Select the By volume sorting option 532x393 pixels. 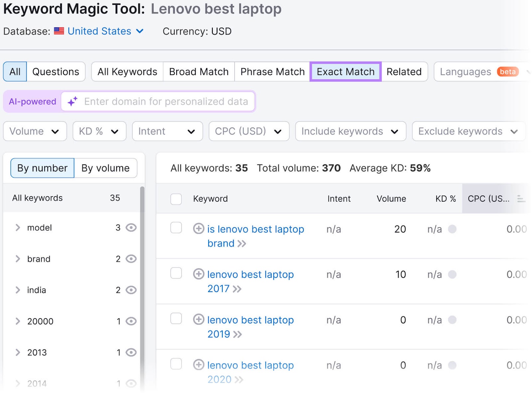point(105,168)
